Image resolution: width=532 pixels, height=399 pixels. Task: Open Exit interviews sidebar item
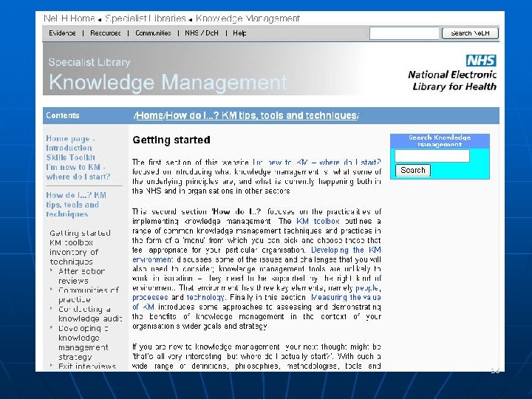tap(87, 366)
